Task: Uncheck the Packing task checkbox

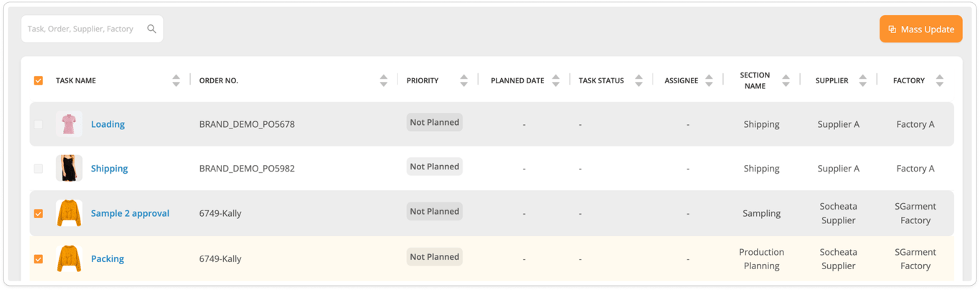Action: click(x=39, y=258)
